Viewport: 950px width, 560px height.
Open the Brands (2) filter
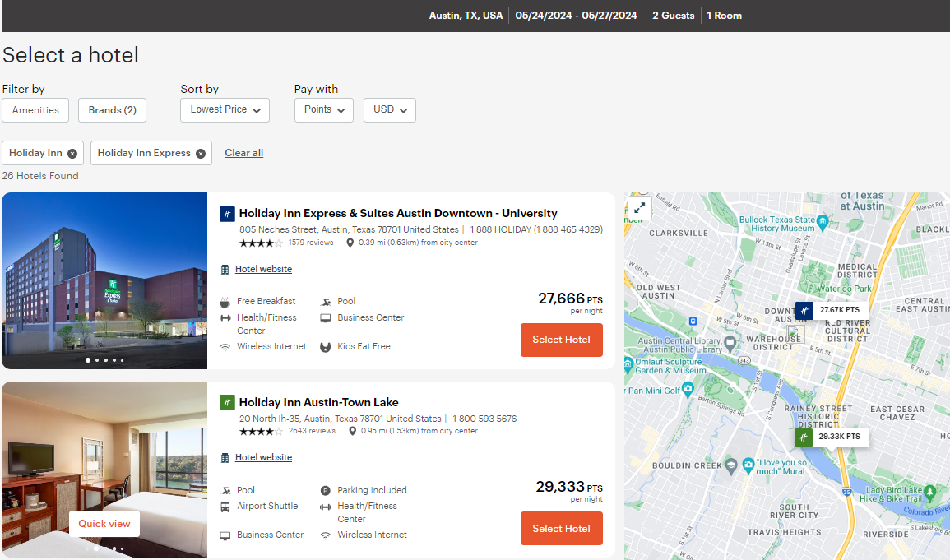(x=112, y=109)
